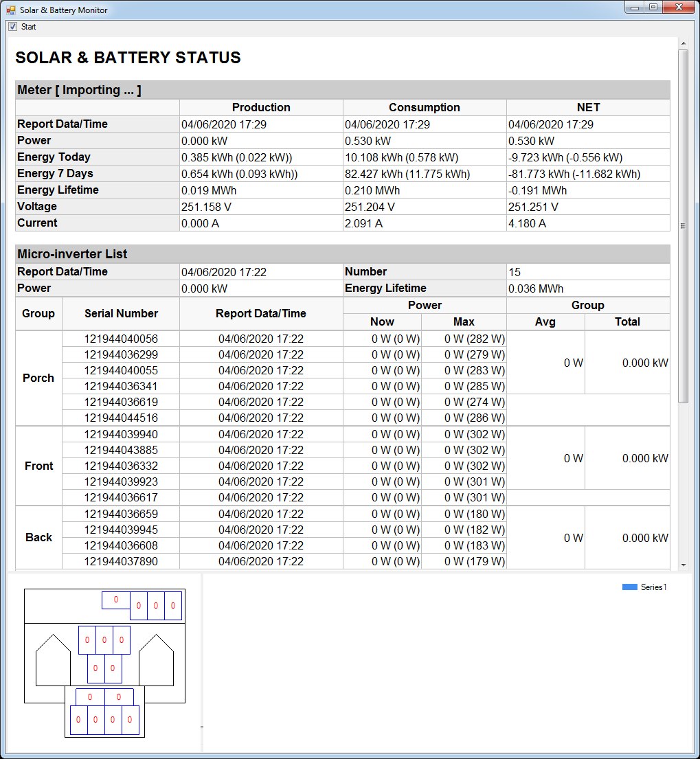
Task: Click max power 0 W (179 W) cell
Action: [x=464, y=561]
